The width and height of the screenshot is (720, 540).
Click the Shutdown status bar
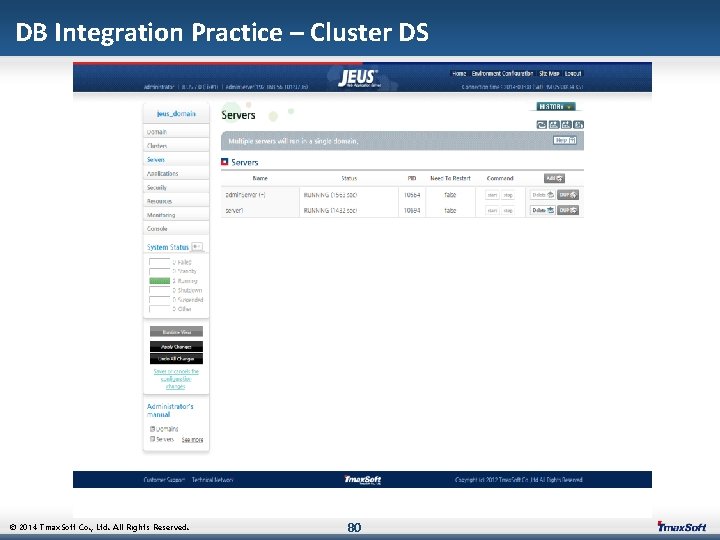click(x=160, y=290)
